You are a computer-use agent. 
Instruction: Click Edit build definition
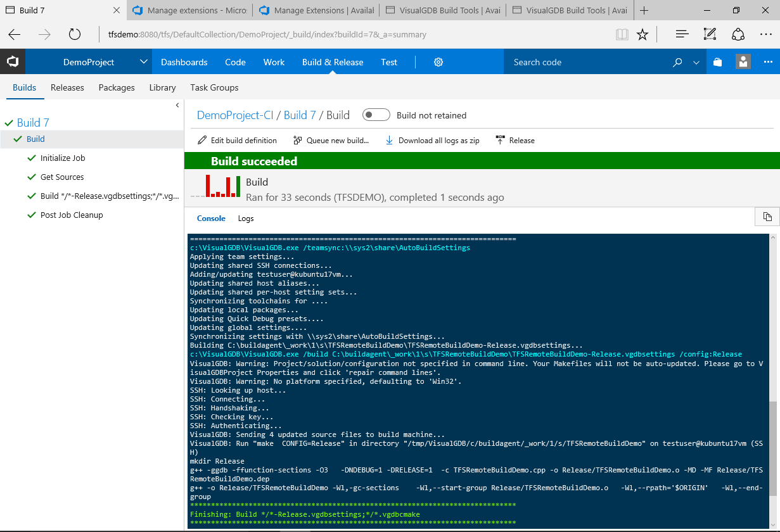tap(238, 141)
